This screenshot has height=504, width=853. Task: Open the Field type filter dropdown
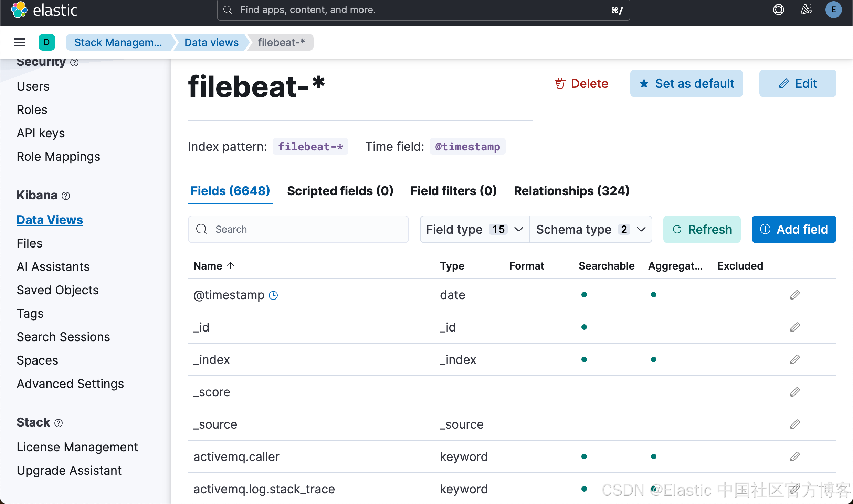pyautogui.click(x=474, y=229)
